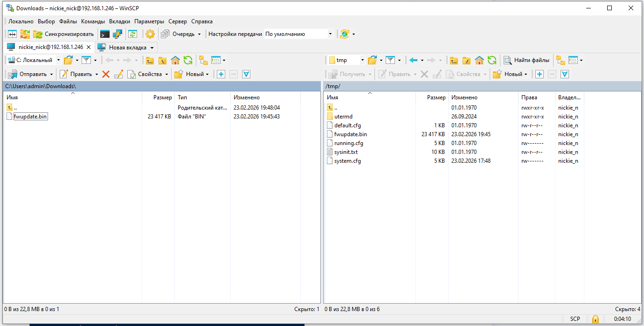Click the 'Найти файлы' button
This screenshot has height=326, width=644.
(x=526, y=60)
